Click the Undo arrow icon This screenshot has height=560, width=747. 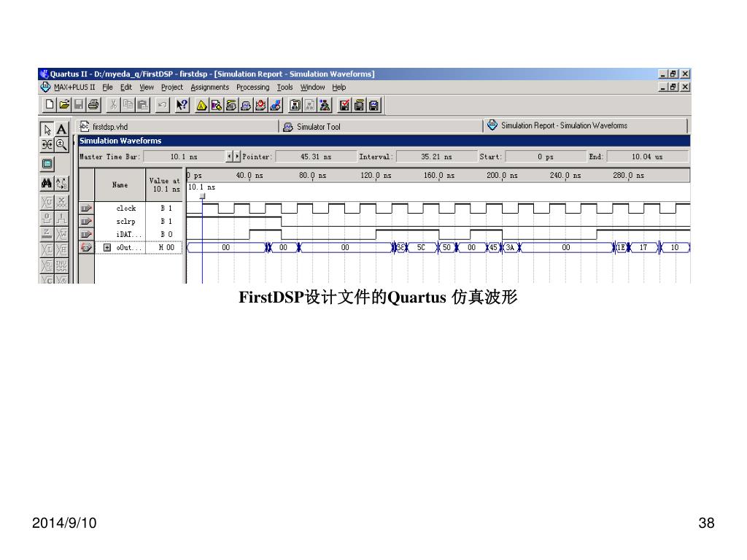click(x=162, y=105)
